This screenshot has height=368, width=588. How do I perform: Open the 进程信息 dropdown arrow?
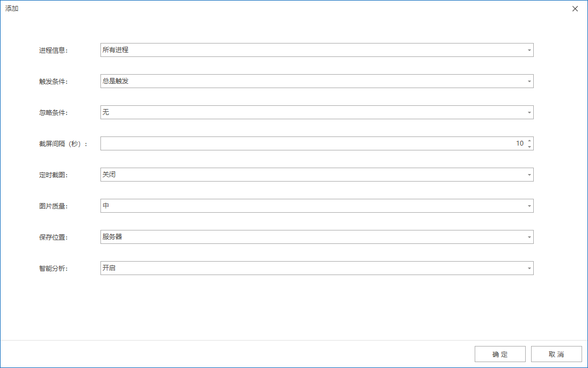[529, 50]
